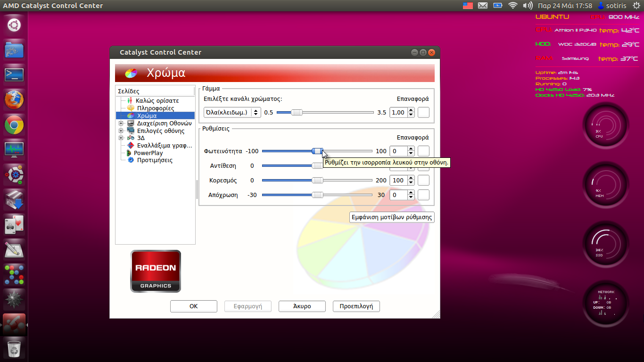Click the Προεπιλογή button
Image resolution: width=644 pixels, height=362 pixels.
click(356, 306)
